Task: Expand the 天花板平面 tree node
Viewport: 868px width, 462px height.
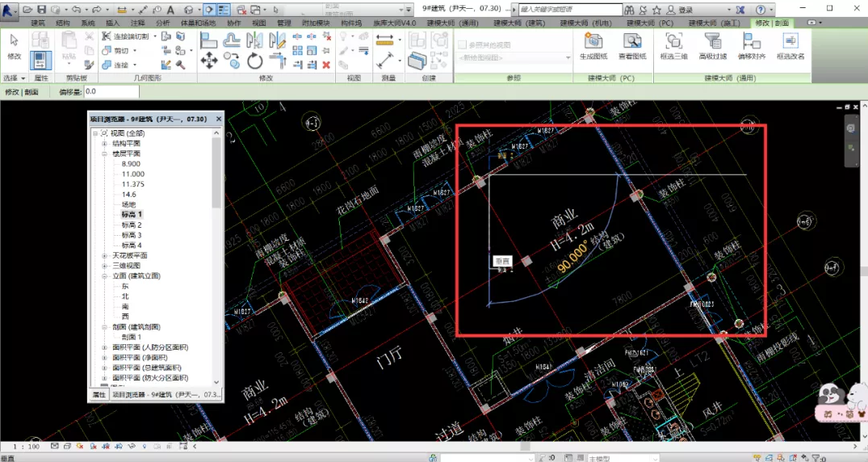Action: (104, 256)
